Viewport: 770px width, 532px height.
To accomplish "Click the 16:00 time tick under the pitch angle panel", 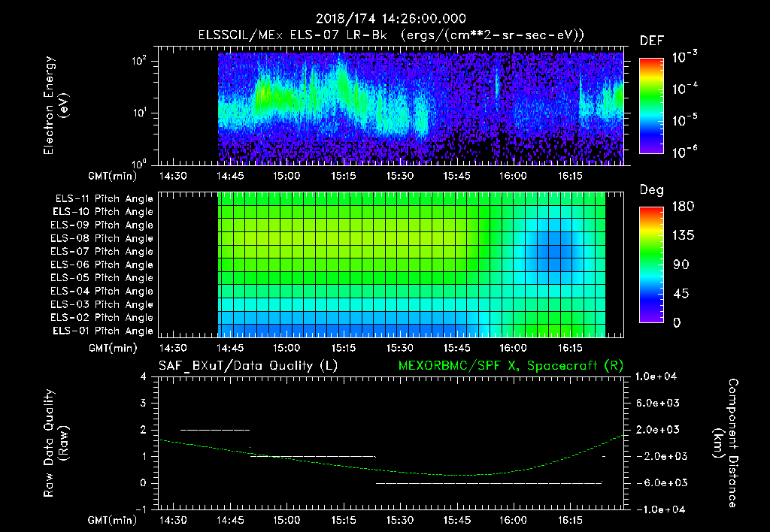I will pos(513,349).
